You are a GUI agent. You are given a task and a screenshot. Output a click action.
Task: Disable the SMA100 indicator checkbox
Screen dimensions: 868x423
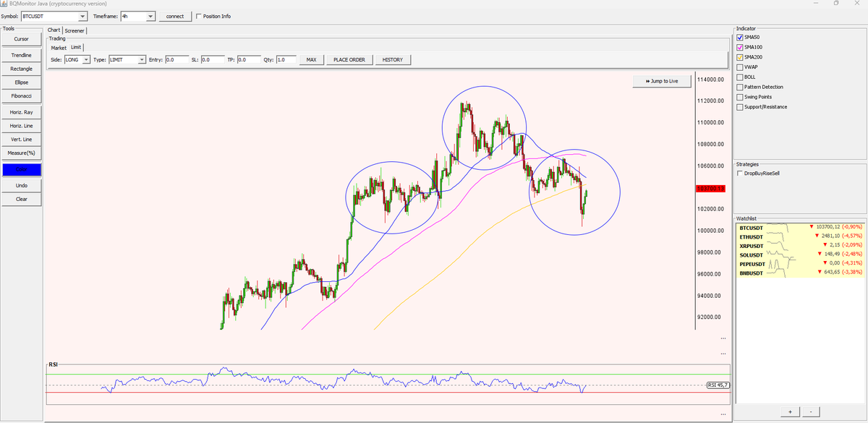point(739,47)
